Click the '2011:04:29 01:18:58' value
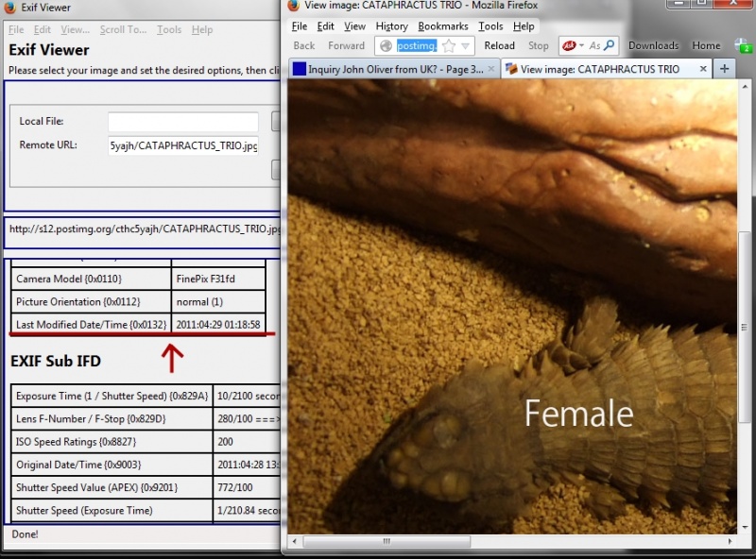 pos(218,325)
